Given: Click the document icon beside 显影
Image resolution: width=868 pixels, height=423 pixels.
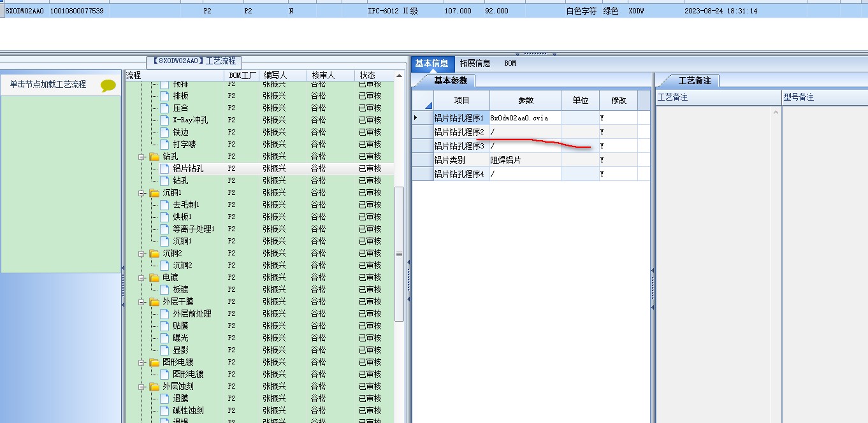Looking at the screenshot, I should pyautogui.click(x=164, y=350).
